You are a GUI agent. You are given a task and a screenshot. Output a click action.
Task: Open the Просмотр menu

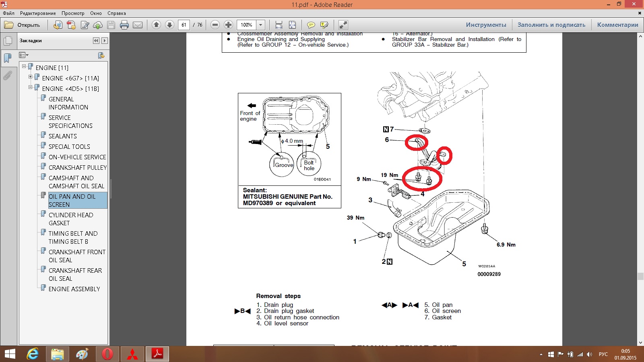coord(73,13)
